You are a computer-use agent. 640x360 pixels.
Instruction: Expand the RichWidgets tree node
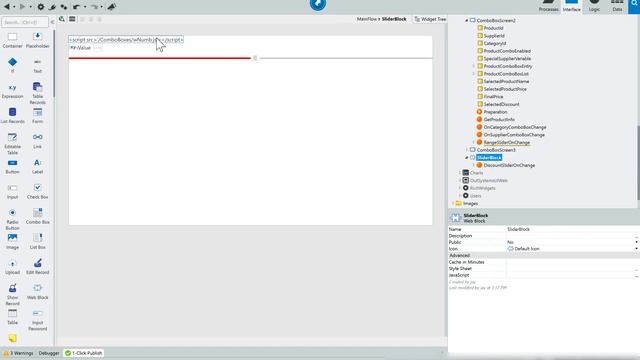point(460,188)
